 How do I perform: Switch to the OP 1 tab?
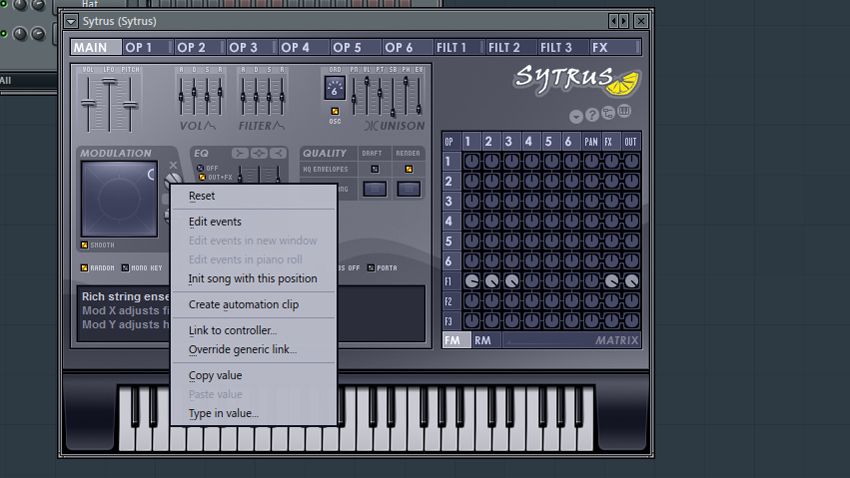(147, 48)
